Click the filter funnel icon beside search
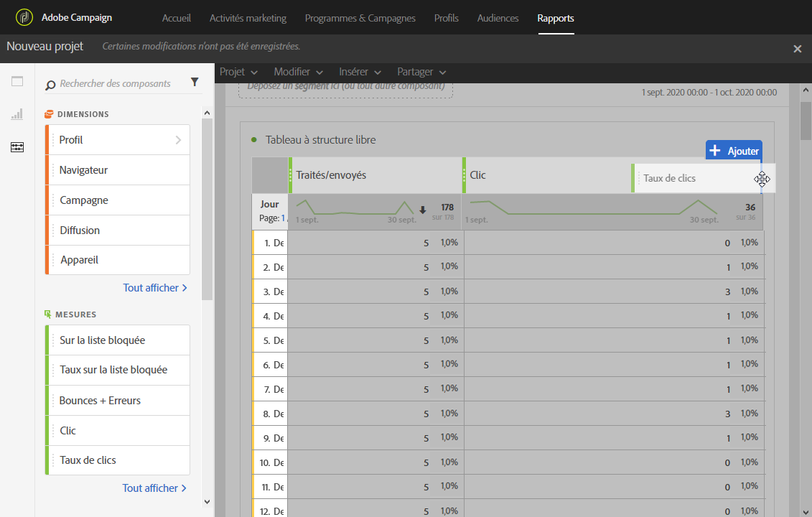The height and width of the screenshot is (517, 812). click(195, 83)
